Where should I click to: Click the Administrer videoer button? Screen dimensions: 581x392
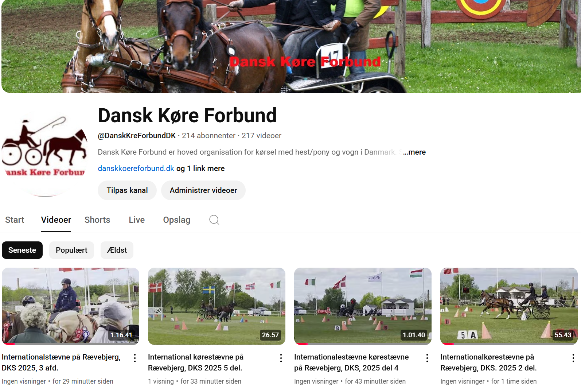point(203,190)
